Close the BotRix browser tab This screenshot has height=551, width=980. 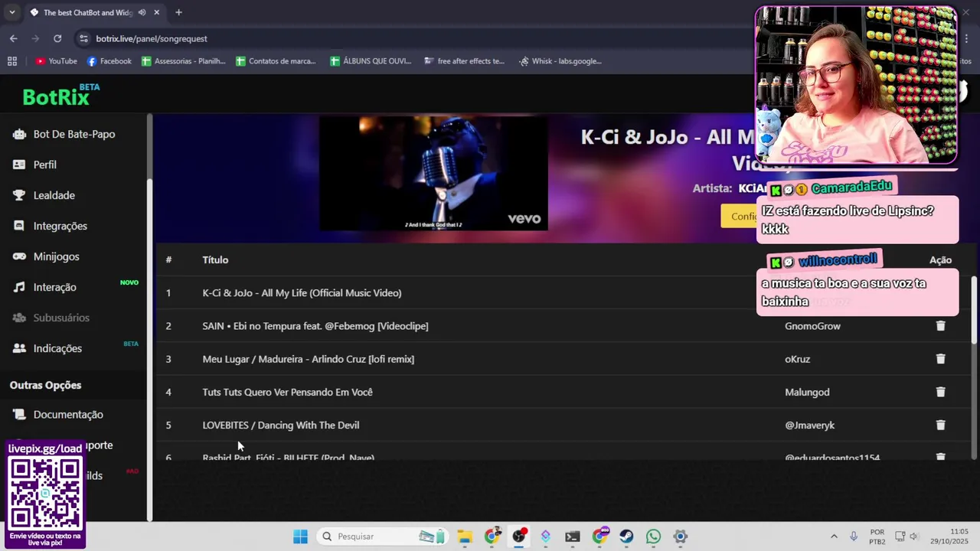157,12
